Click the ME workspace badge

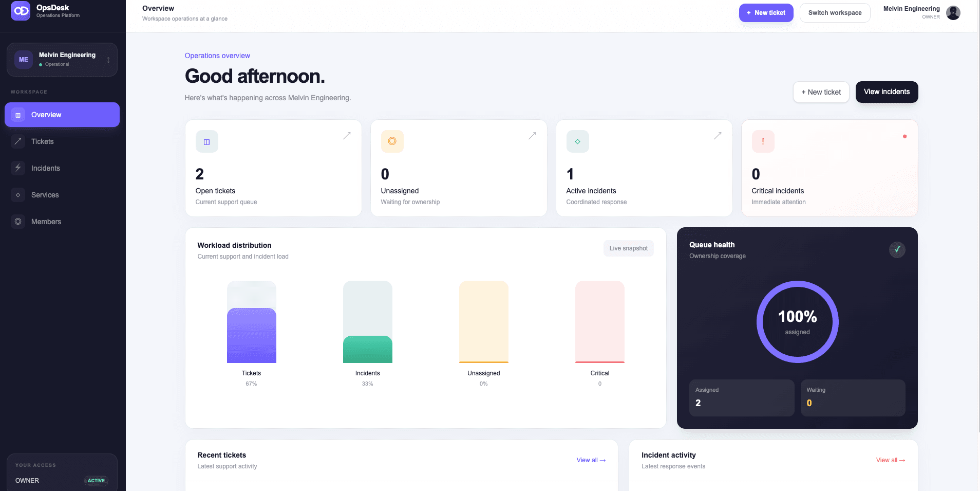pyautogui.click(x=24, y=60)
